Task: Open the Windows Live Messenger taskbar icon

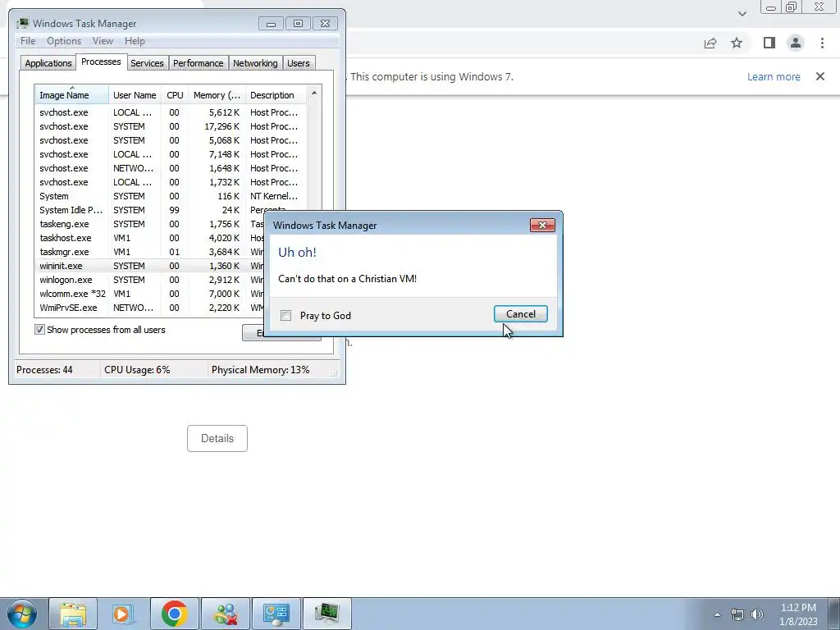Action: click(x=226, y=614)
